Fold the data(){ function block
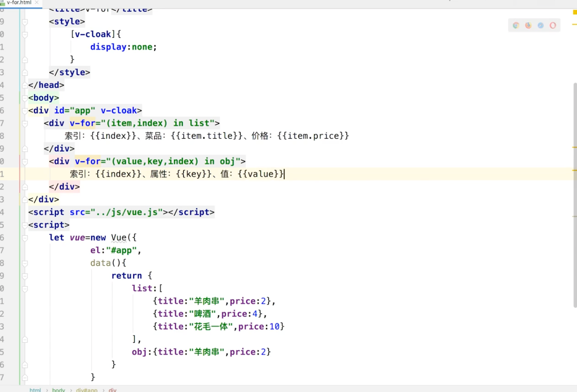This screenshot has width=577, height=392. (25, 263)
